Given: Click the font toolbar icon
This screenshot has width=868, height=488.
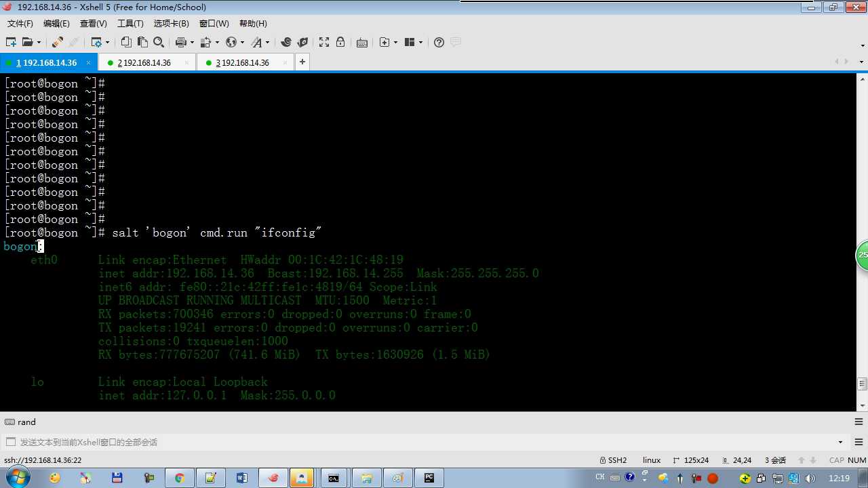Looking at the screenshot, I should pyautogui.click(x=256, y=42).
